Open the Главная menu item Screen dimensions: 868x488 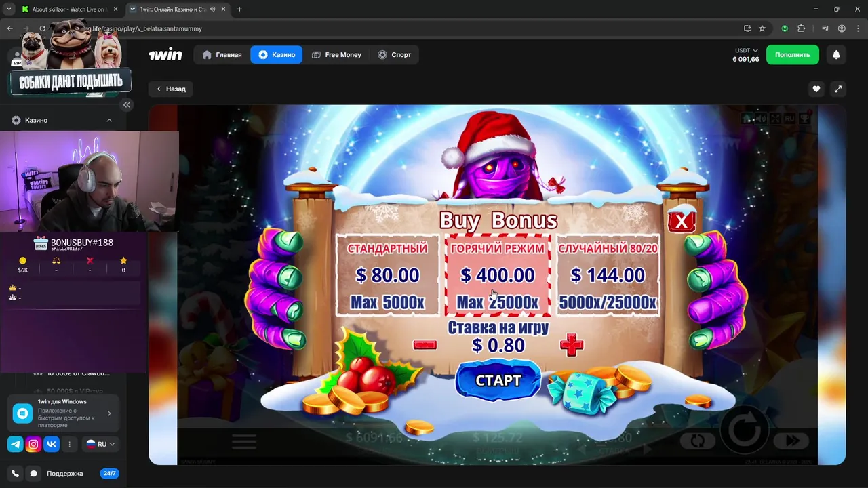(222, 55)
